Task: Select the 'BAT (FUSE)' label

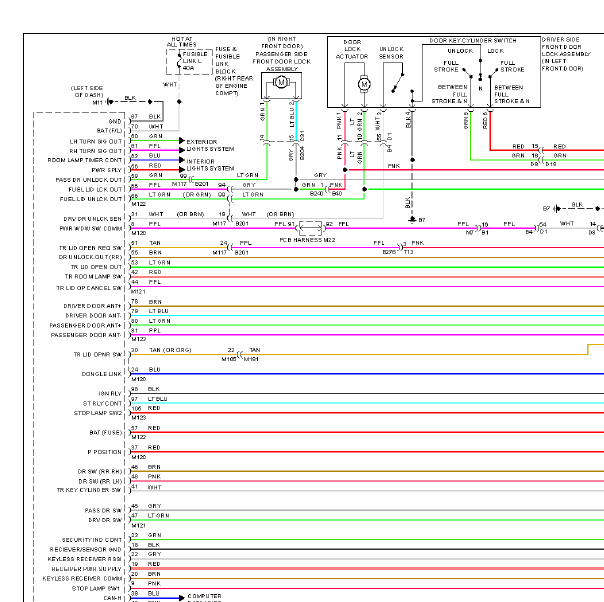Action: pos(106,433)
